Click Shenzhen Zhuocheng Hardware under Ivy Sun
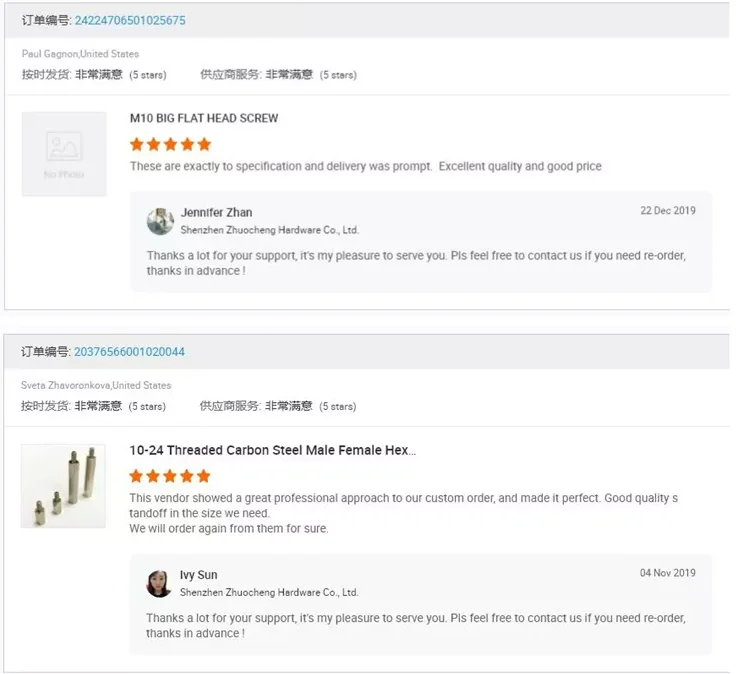Image resolution: width=746 pixels, height=674 pixels. click(x=268, y=593)
